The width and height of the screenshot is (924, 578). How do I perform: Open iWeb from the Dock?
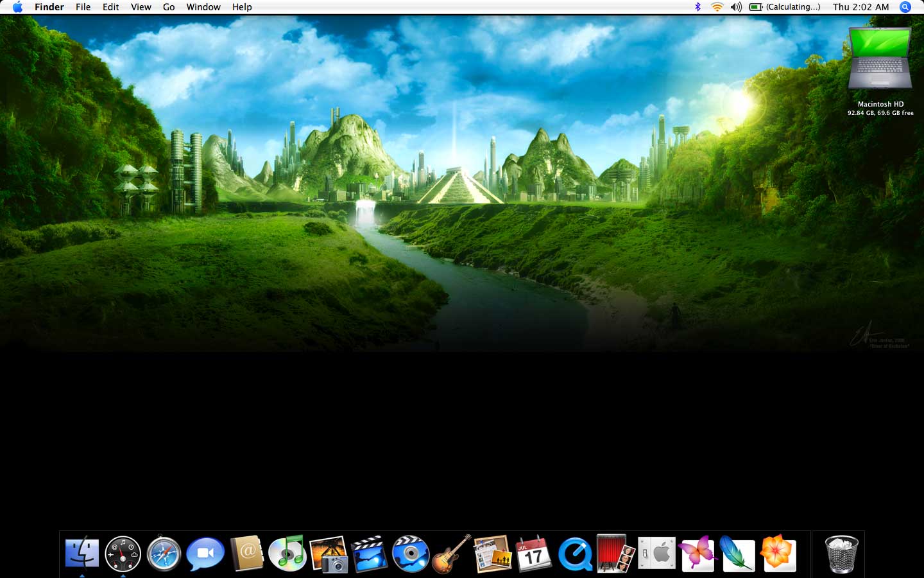[493, 554]
